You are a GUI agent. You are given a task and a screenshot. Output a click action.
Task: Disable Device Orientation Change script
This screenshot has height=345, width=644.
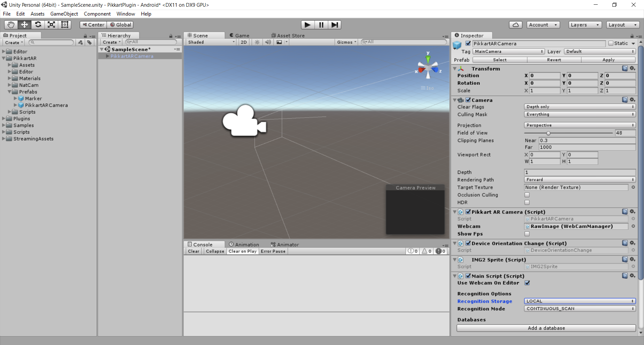468,243
